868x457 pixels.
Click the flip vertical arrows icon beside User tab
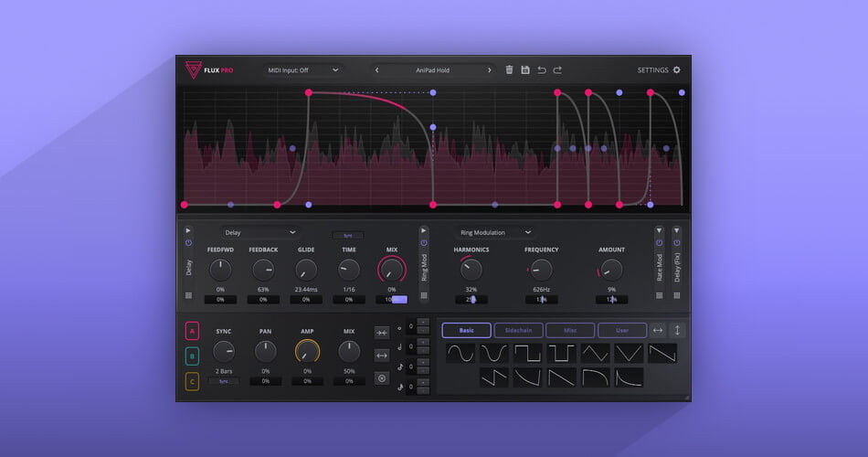677,330
